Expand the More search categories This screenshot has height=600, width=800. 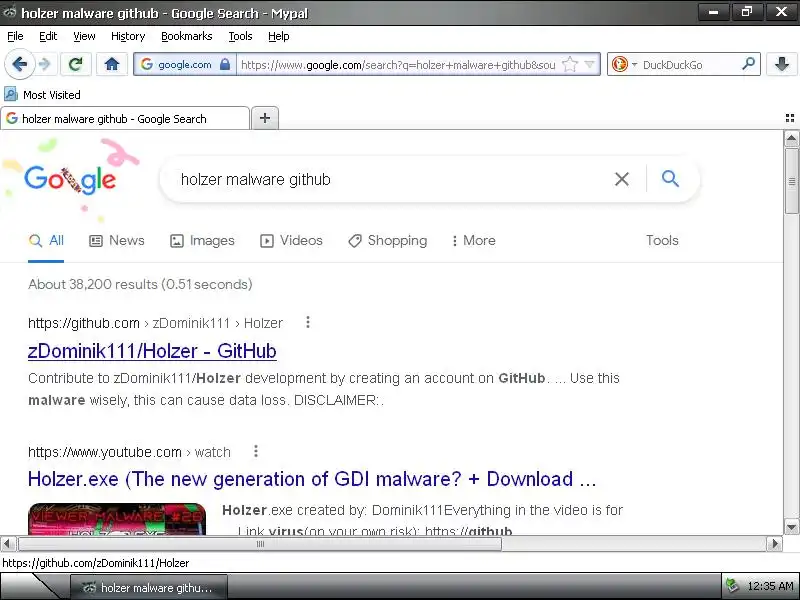click(x=473, y=240)
